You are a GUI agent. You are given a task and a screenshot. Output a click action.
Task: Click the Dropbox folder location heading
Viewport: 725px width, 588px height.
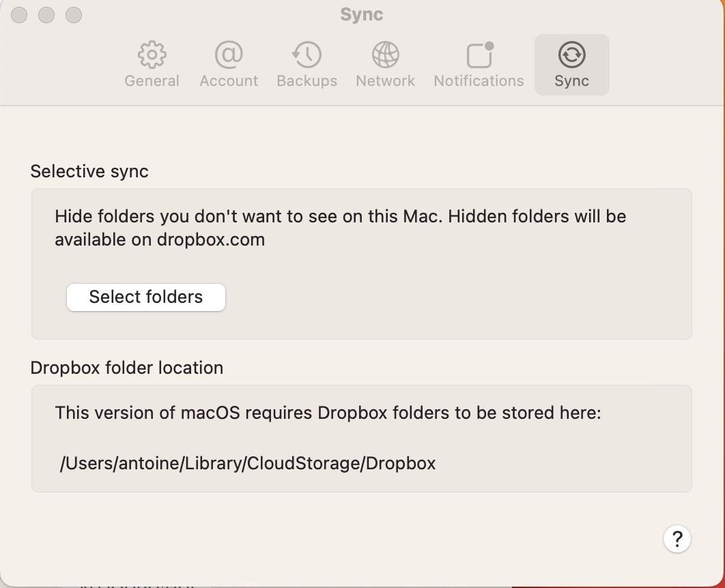point(127,368)
